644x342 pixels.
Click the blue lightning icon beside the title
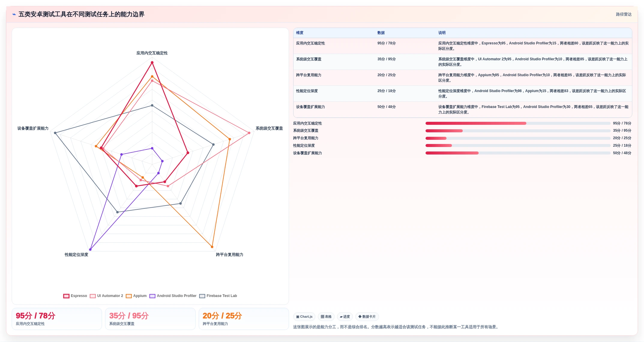tap(14, 14)
